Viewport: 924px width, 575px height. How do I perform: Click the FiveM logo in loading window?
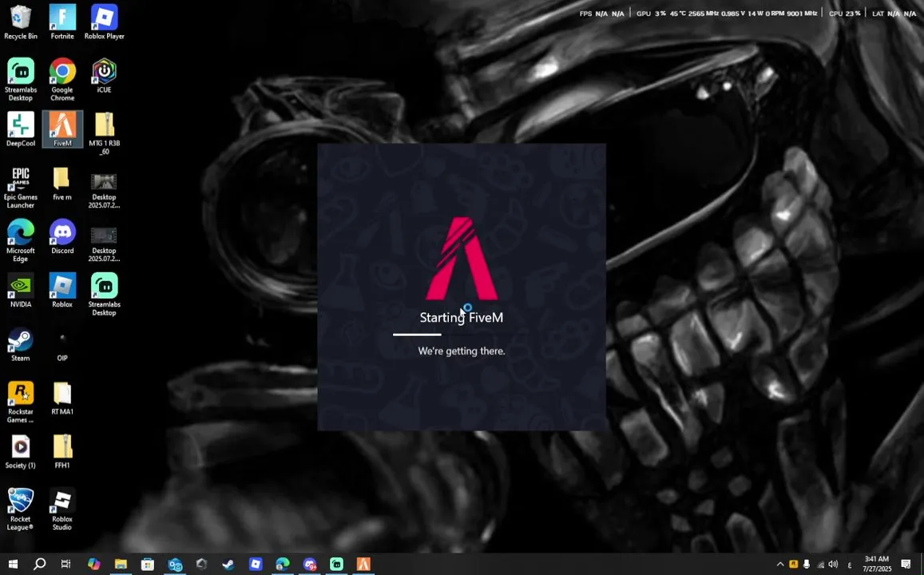[462, 258]
